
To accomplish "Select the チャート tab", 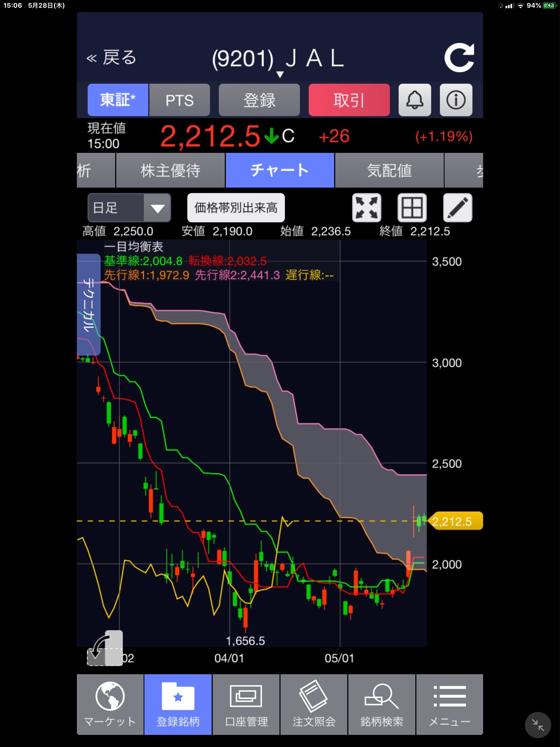I will (280, 170).
